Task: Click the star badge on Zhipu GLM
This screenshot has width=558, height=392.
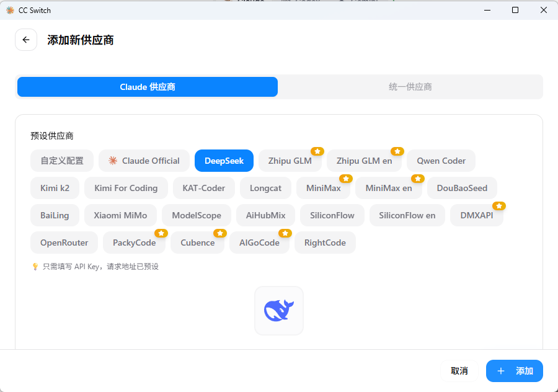Action: coord(317,151)
